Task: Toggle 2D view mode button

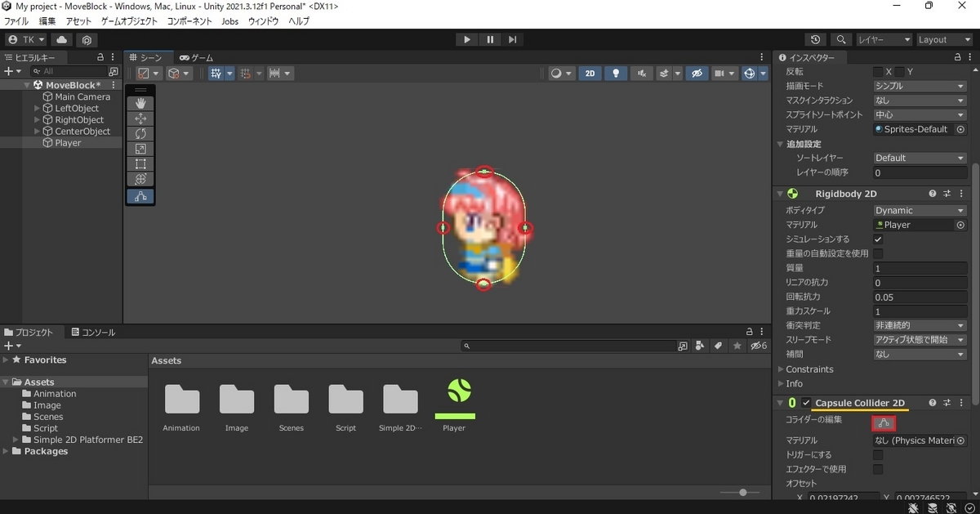Action: coord(590,74)
